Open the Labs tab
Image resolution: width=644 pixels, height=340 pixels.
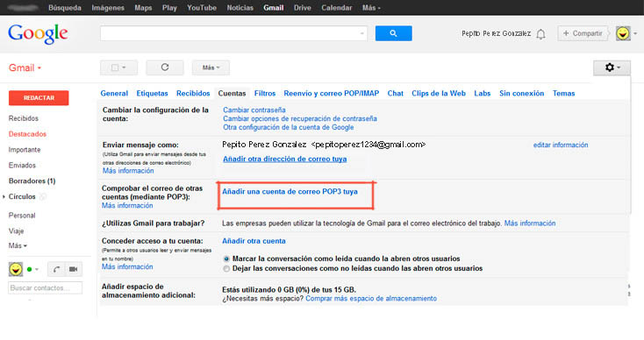(x=483, y=93)
